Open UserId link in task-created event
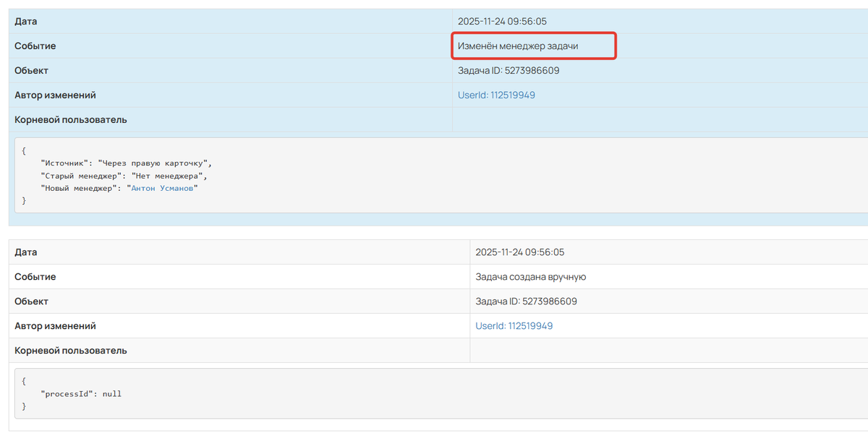The image size is (868, 436). point(514,326)
